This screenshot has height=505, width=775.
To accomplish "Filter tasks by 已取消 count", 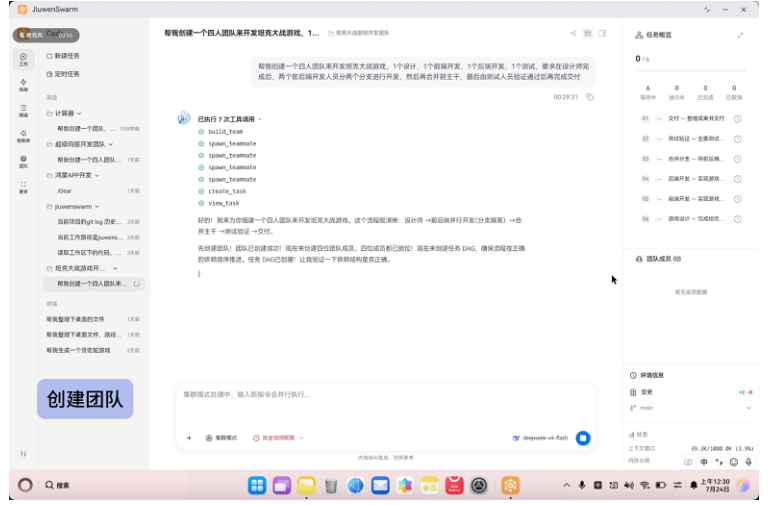I will click(734, 92).
